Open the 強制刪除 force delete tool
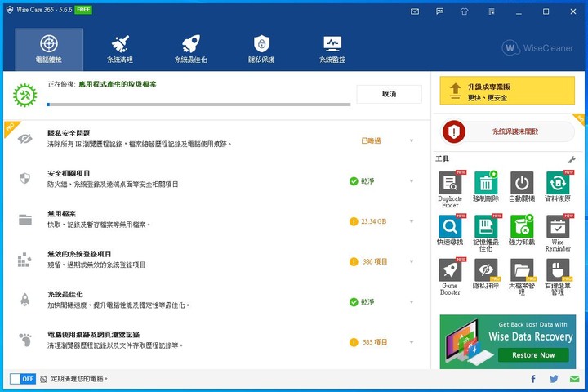The width and height of the screenshot is (588, 392). pos(486,184)
